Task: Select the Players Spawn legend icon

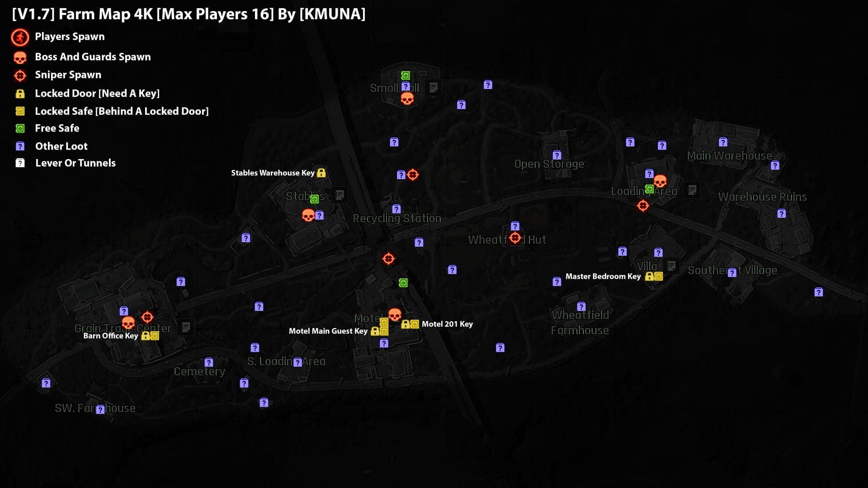Action: pyautogui.click(x=19, y=38)
